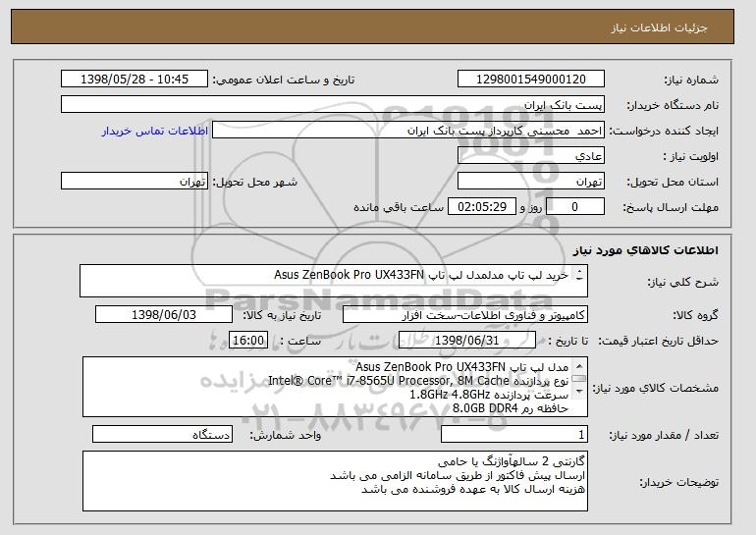Select the line سرعت پردازنده 1.8GHz 4.8GHz
The image size is (756, 535).
pyautogui.click(x=489, y=395)
